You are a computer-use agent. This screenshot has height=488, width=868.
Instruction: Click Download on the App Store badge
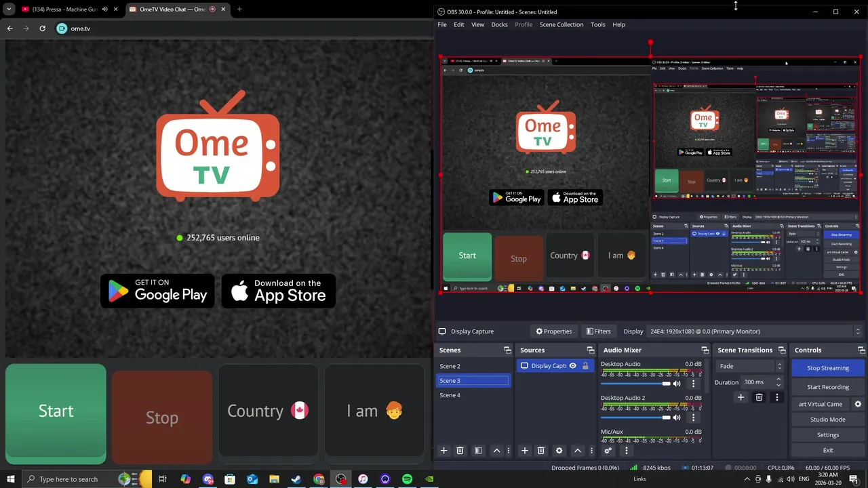click(279, 291)
